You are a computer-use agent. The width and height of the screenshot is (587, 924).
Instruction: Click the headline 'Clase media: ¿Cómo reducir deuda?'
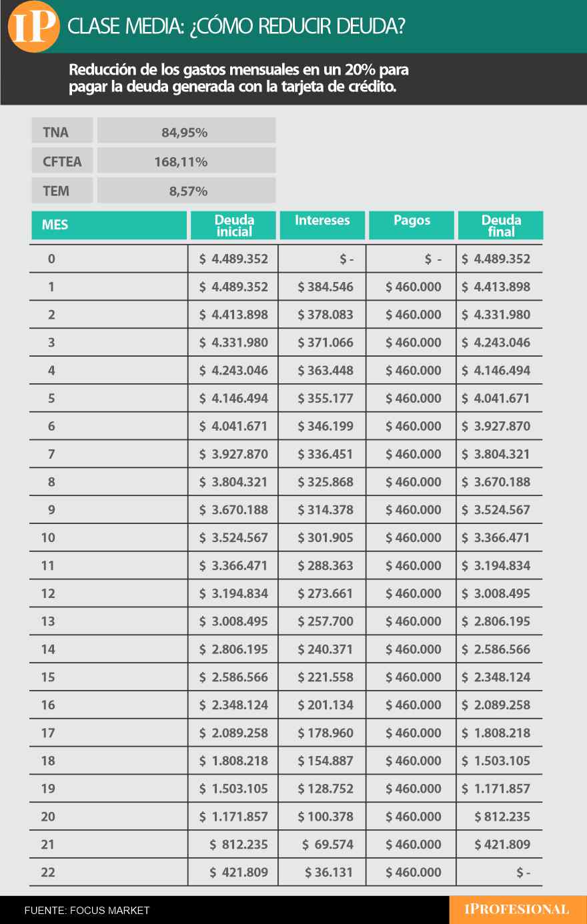pos(236,27)
